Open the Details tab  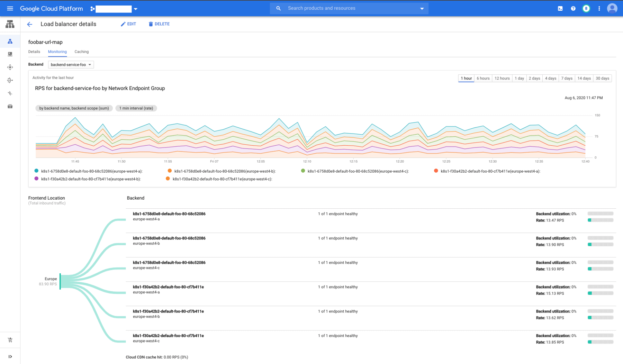pos(34,52)
